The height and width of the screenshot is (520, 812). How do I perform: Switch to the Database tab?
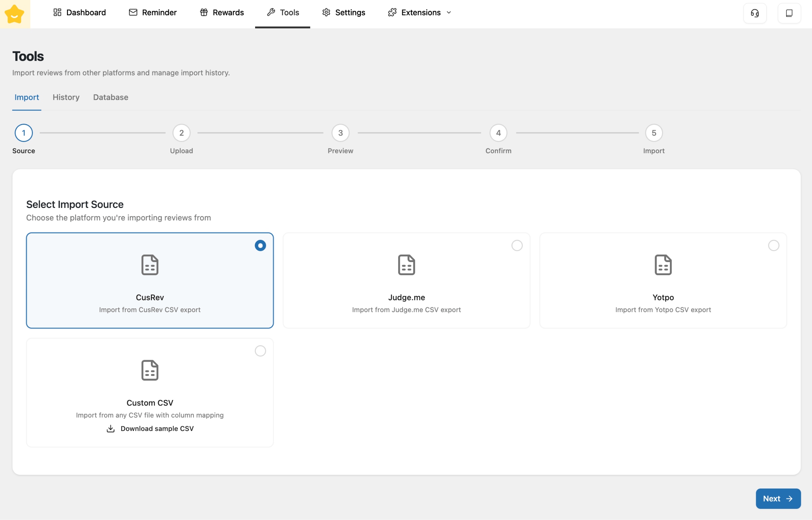(111, 97)
